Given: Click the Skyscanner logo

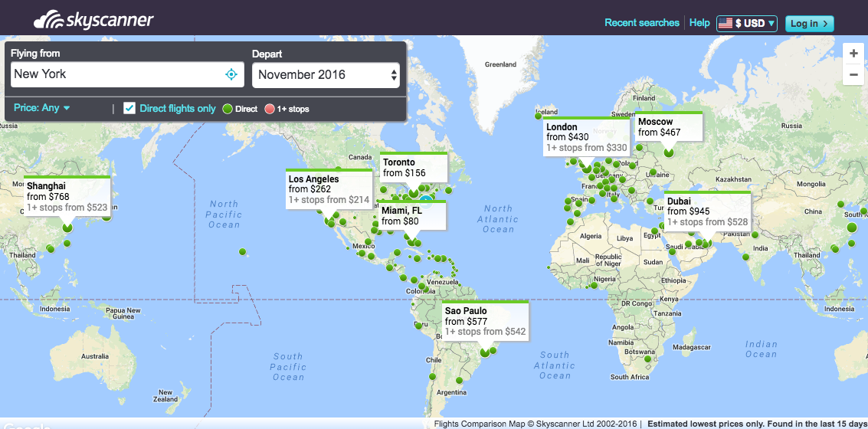Looking at the screenshot, I should (x=93, y=20).
